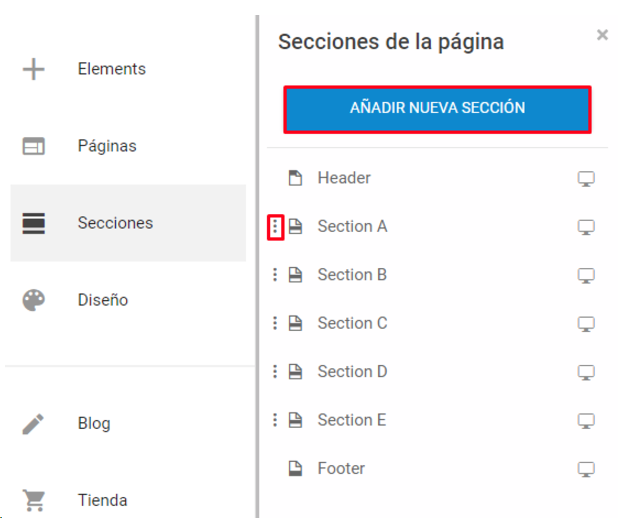Click the Header page icon
Viewport: 627px width, 523px height.
[296, 178]
